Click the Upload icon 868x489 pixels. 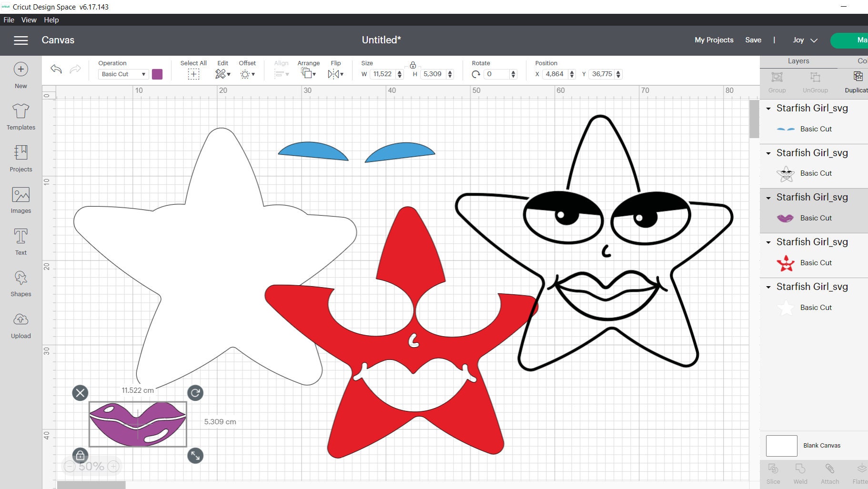point(20,324)
